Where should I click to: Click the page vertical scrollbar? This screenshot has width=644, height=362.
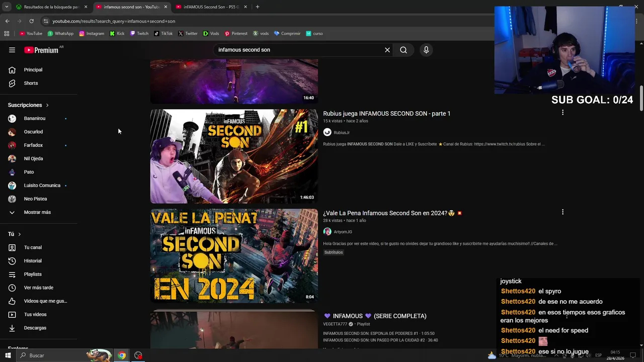point(641,98)
